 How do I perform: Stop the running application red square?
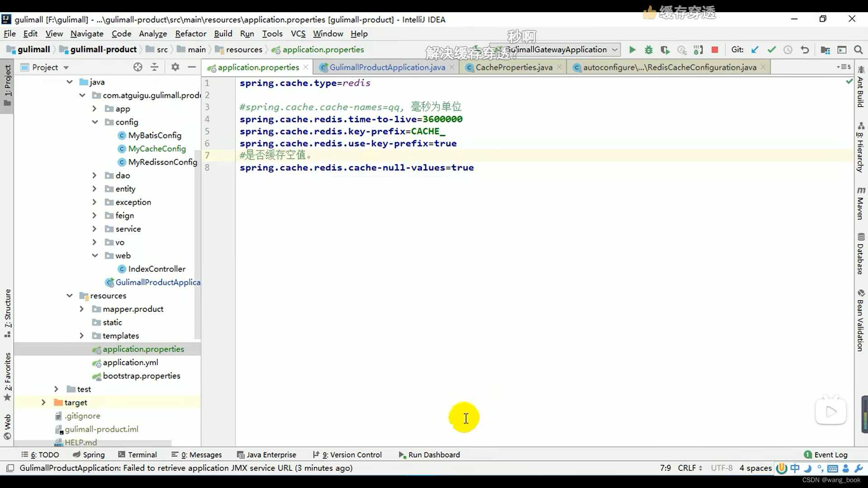click(715, 50)
